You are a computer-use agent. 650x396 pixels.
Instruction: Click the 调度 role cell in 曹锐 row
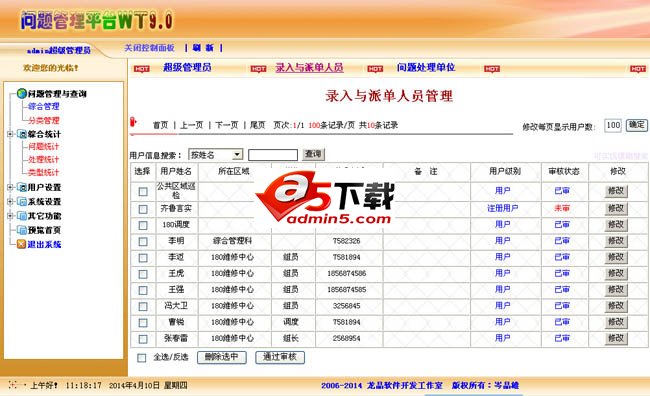(291, 322)
